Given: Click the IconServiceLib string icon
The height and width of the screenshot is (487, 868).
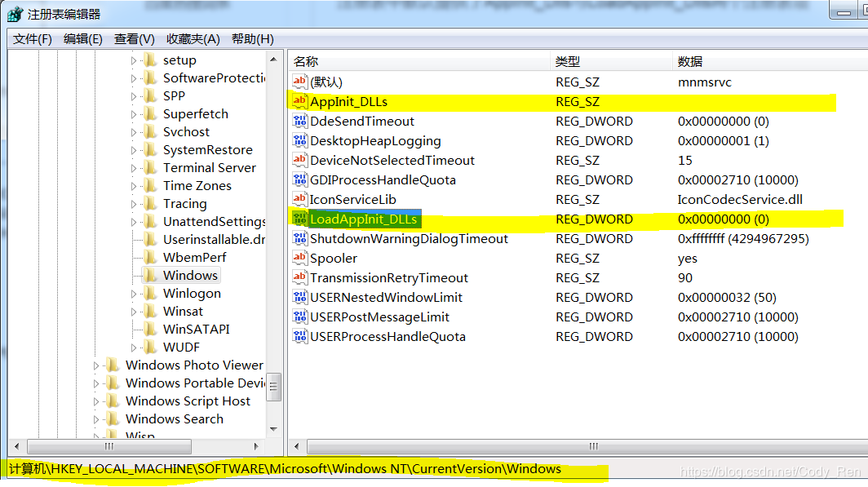Looking at the screenshot, I should (x=299, y=200).
